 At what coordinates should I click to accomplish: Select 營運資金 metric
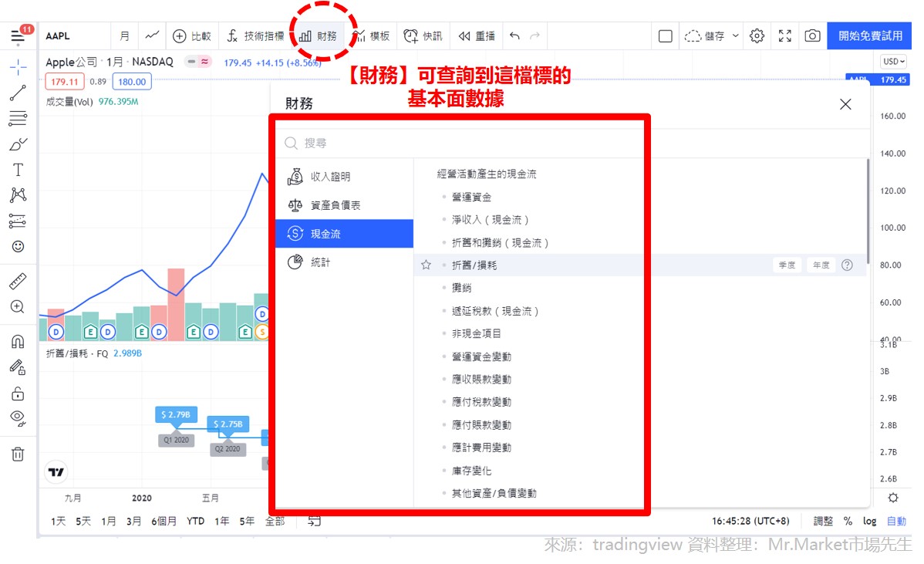(471, 197)
